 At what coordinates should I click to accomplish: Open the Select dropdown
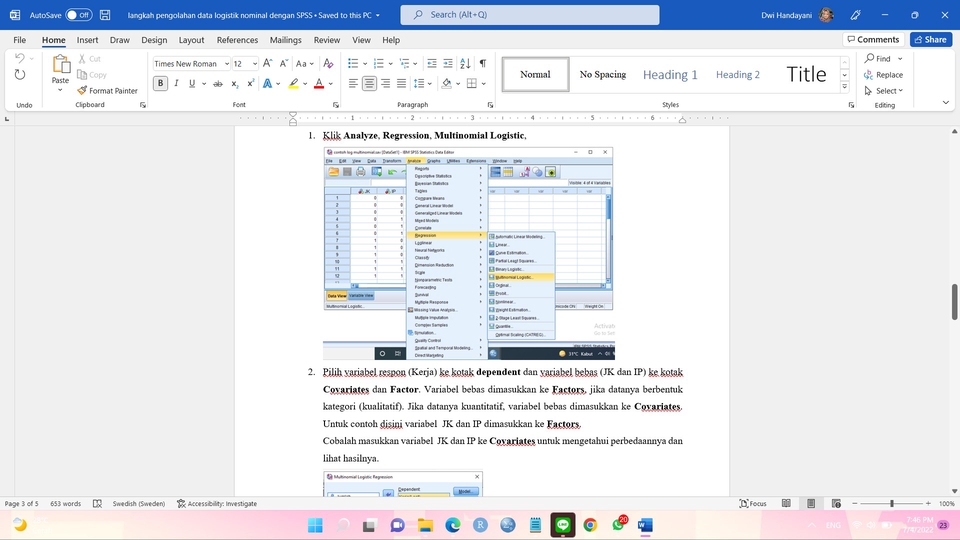[x=884, y=91]
